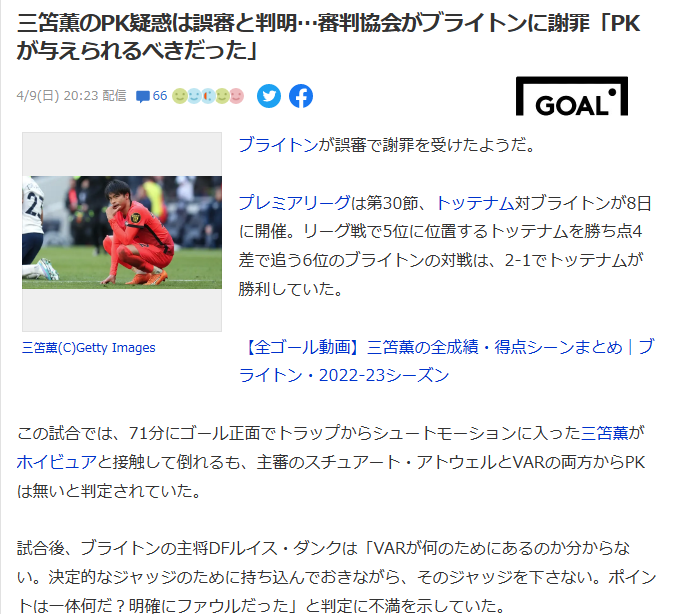Open the 66 comments count
This screenshot has height=614, width=673.
coord(160,96)
